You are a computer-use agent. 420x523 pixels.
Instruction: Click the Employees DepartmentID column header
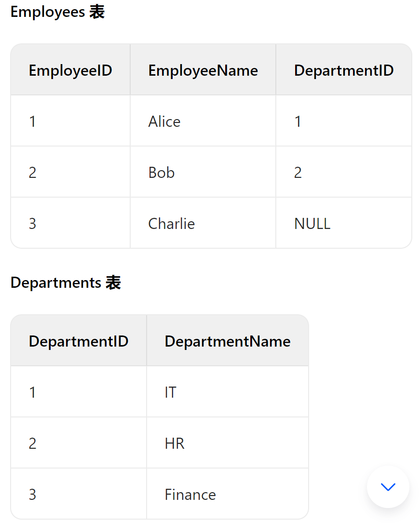[344, 70]
